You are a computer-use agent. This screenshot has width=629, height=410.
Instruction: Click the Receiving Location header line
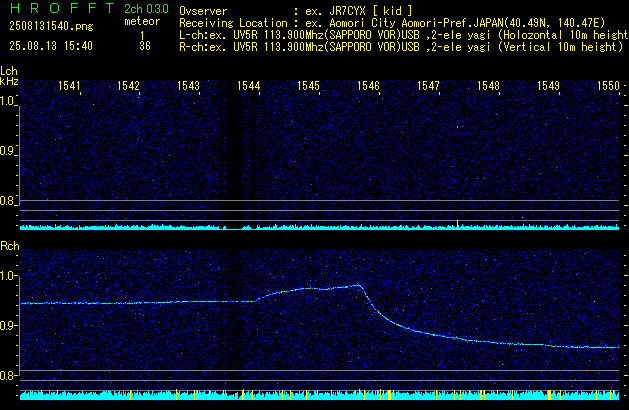[x=392, y=23]
